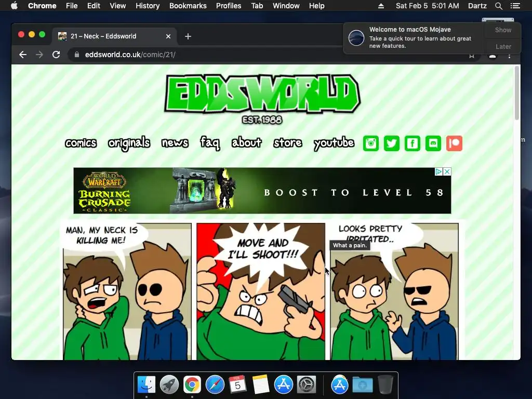Close the Warcraft advertisement
This screenshot has width=532, height=399.
point(447,171)
